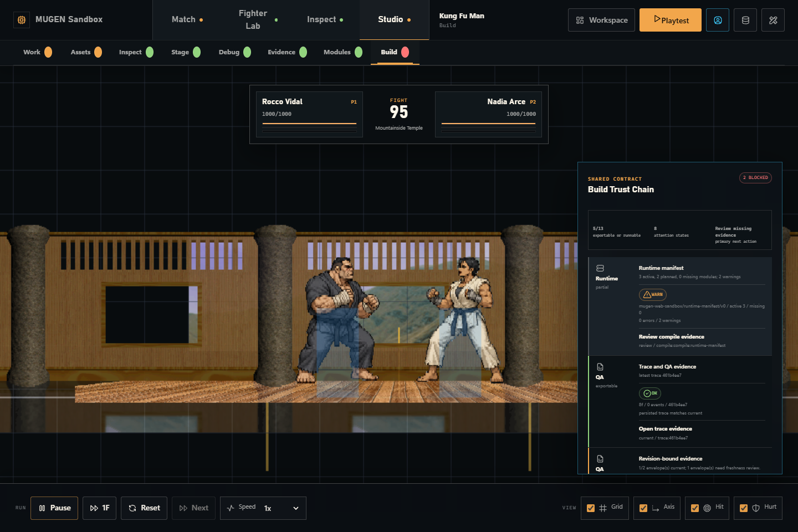798x532 pixels.
Task: Open the Evidence sub-tab
Action: point(287,52)
